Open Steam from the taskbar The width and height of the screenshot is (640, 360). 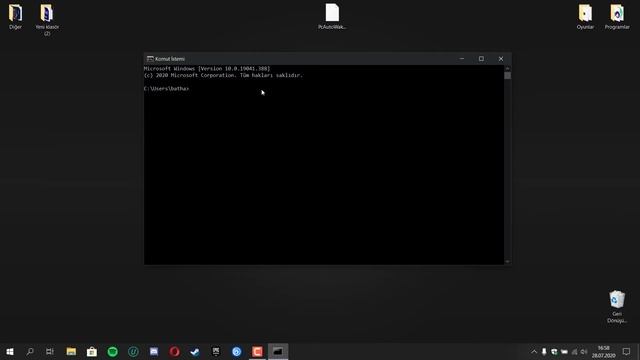click(x=195, y=351)
